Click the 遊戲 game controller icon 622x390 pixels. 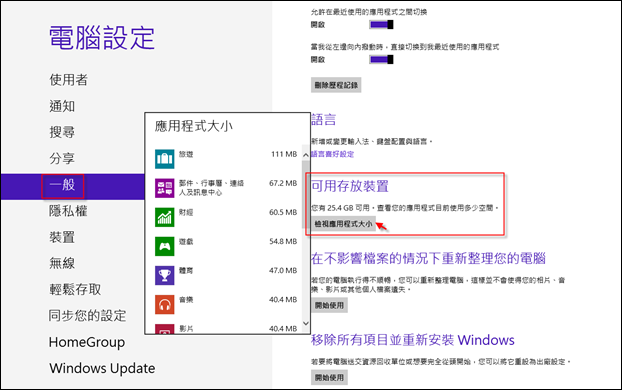click(x=165, y=246)
